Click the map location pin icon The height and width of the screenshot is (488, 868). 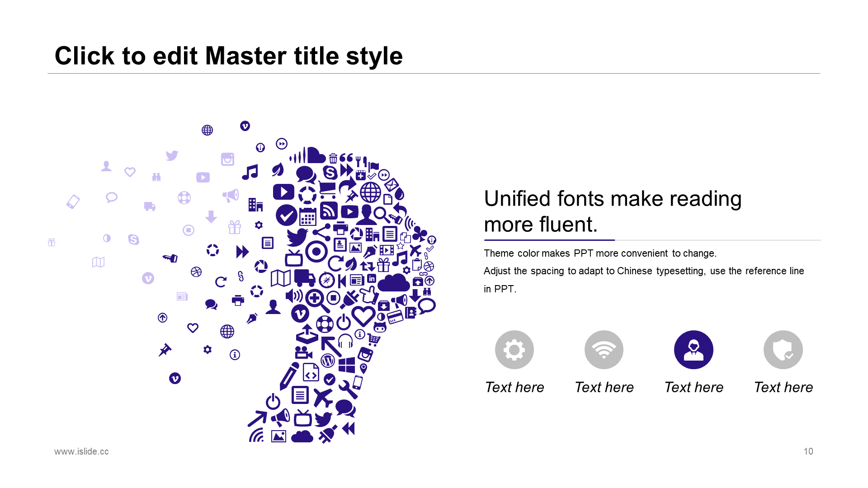click(x=363, y=368)
